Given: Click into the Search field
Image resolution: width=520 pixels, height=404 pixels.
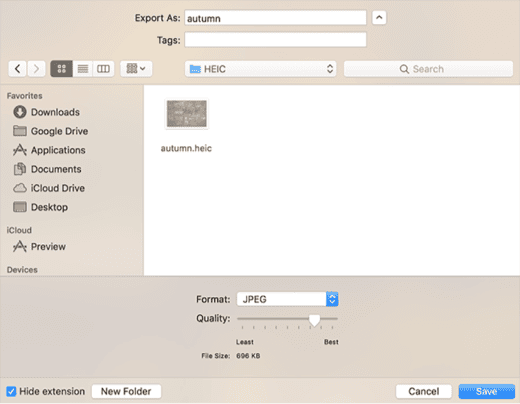Looking at the screenshot, I should point(428,69).
